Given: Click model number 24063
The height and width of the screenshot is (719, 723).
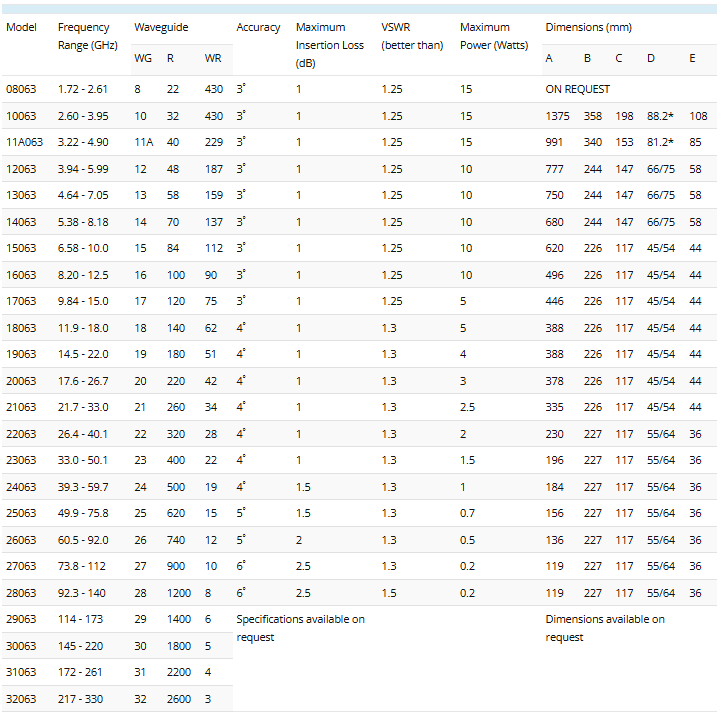Looking at the screenshot, I should click(21, 487).
